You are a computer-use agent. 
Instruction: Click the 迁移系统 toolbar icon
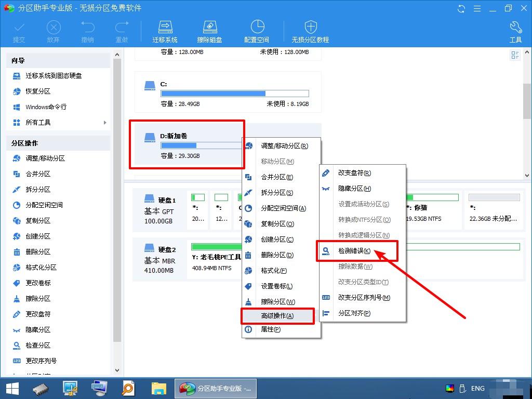165,27
